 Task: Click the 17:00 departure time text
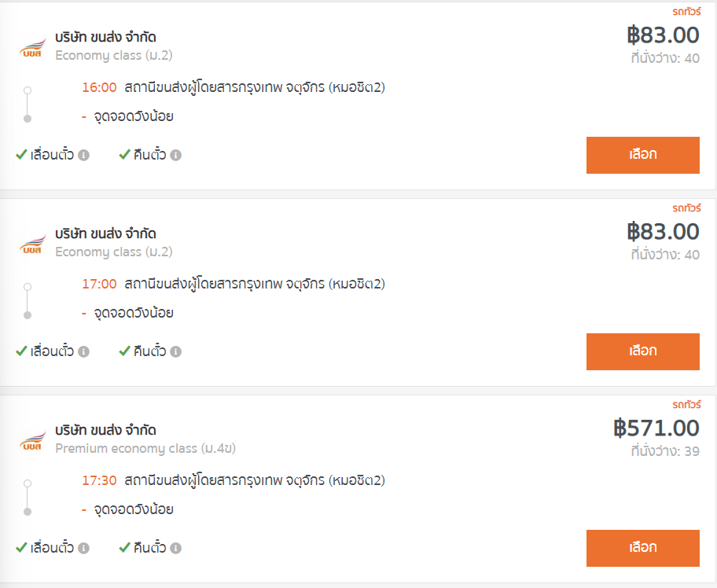(100, 284)
